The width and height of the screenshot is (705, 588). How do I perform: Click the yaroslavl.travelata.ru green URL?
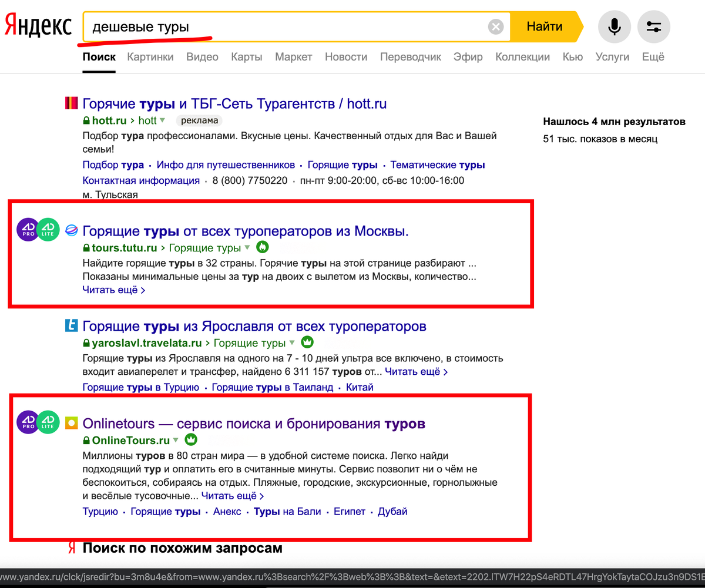pyautogui.click(x=147, y=343)
